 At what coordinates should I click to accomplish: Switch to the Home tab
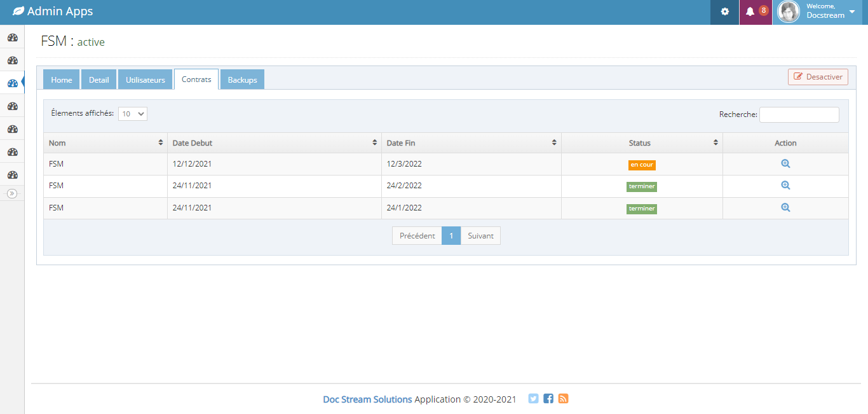point(62,79)
